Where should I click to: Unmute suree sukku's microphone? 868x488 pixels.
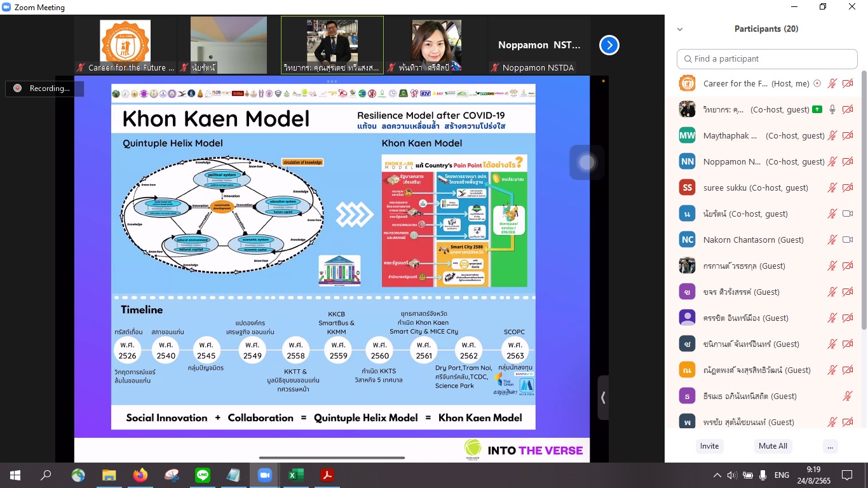(832, 187)
